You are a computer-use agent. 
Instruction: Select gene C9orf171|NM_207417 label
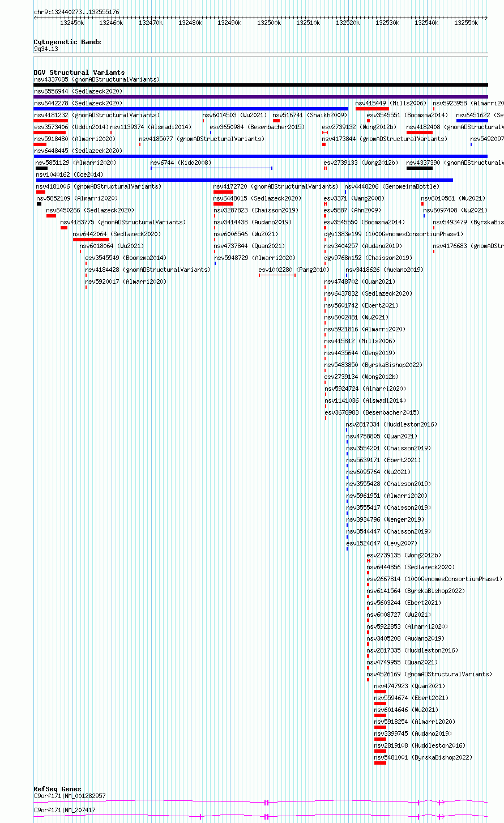click(x=65, y=810)
